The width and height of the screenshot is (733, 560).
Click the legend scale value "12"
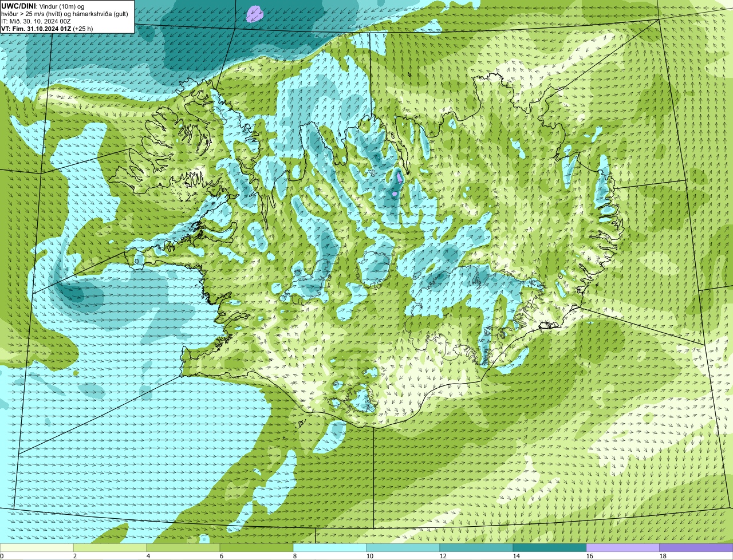click(x=443, y=556)
